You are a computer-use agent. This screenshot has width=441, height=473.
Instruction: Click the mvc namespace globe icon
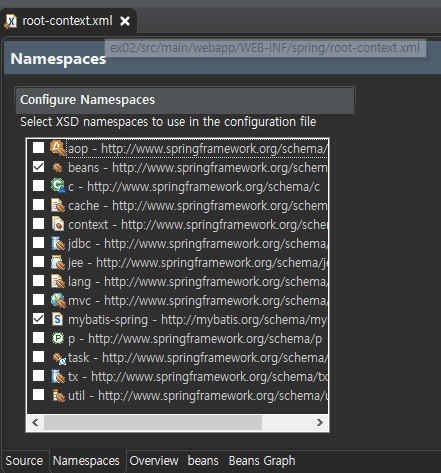point(58,300)
